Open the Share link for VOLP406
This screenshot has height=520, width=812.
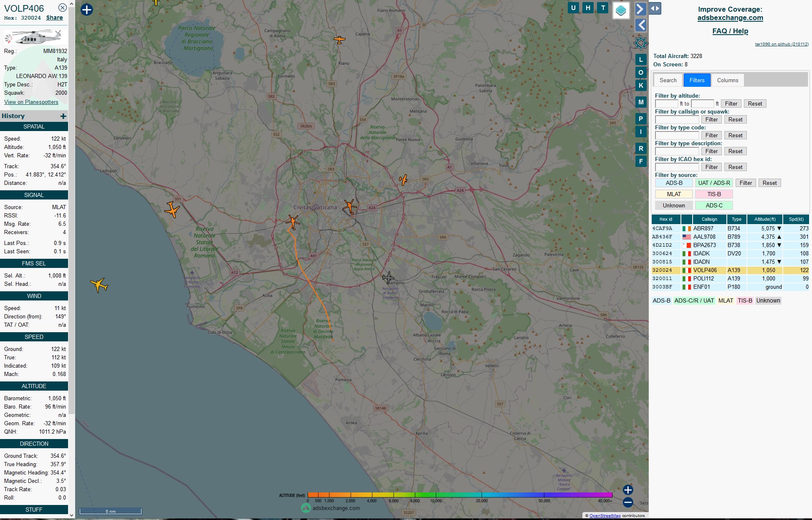click(x=54, y=18)
